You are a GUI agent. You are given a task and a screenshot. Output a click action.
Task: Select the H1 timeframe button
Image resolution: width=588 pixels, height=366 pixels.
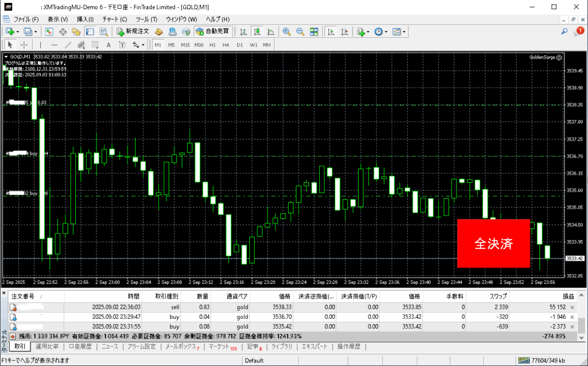click(x=212, y=45)
